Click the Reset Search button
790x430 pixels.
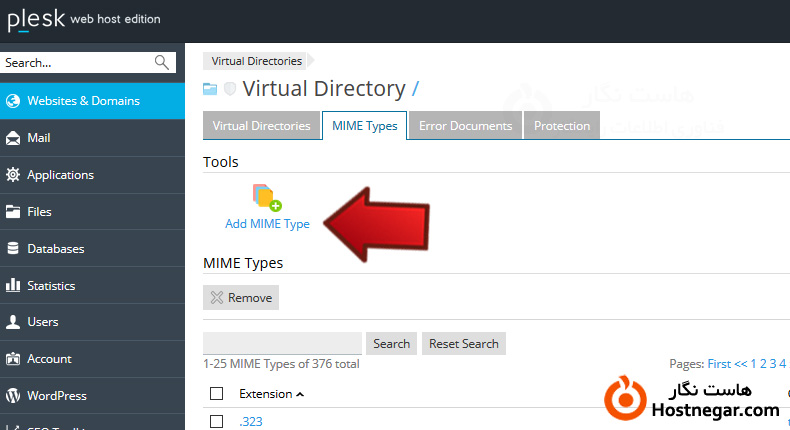coord(463,343)
